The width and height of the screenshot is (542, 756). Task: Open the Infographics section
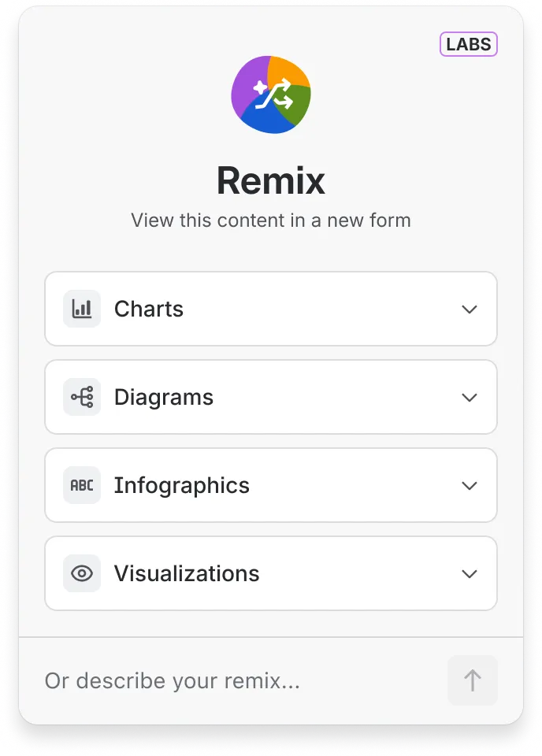(271, 485)
